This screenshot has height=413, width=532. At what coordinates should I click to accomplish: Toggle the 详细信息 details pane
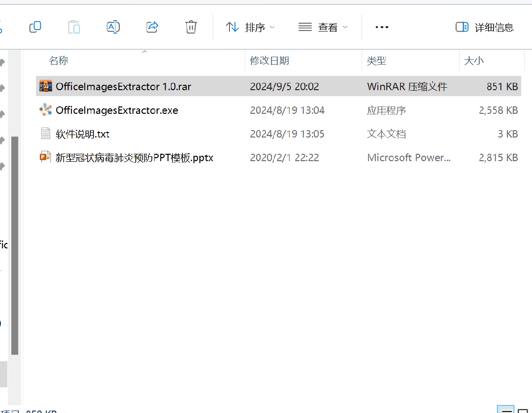[x=485, y=27]
